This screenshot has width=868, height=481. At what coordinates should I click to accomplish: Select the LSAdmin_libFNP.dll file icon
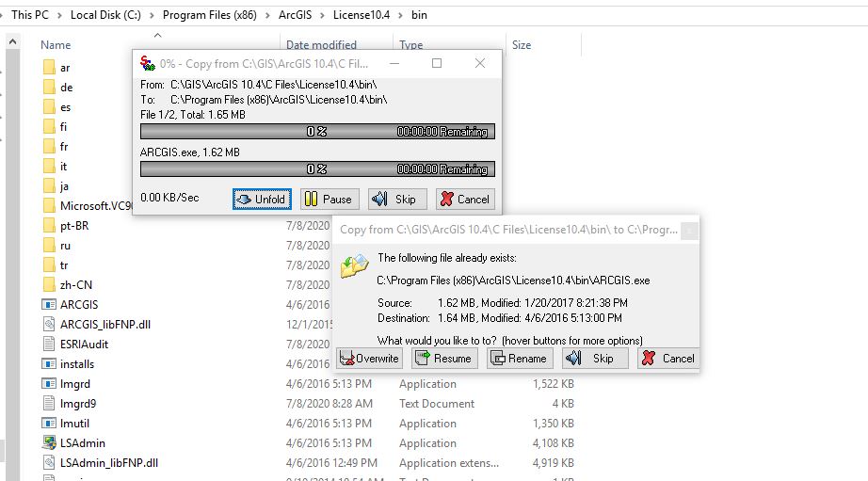point(49,463)
